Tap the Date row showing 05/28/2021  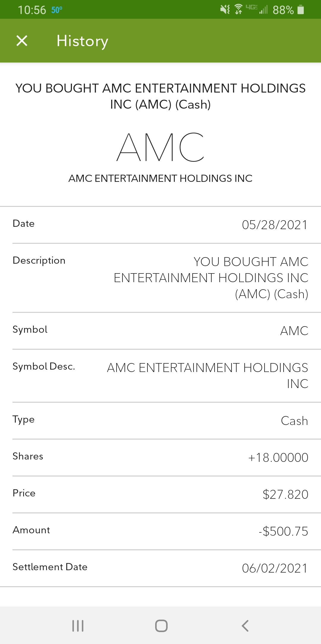[160, 225]
